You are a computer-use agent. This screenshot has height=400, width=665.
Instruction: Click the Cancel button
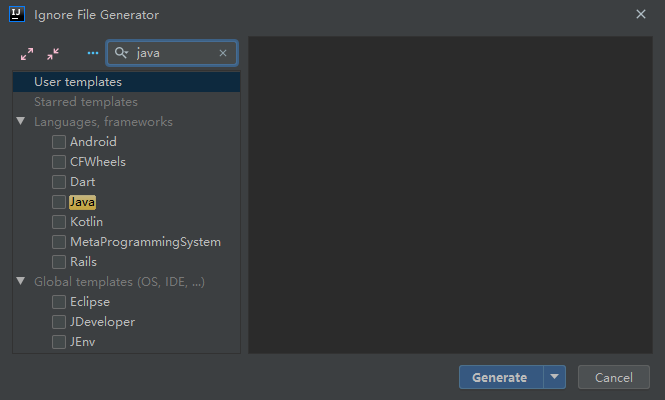click(614, 377)
